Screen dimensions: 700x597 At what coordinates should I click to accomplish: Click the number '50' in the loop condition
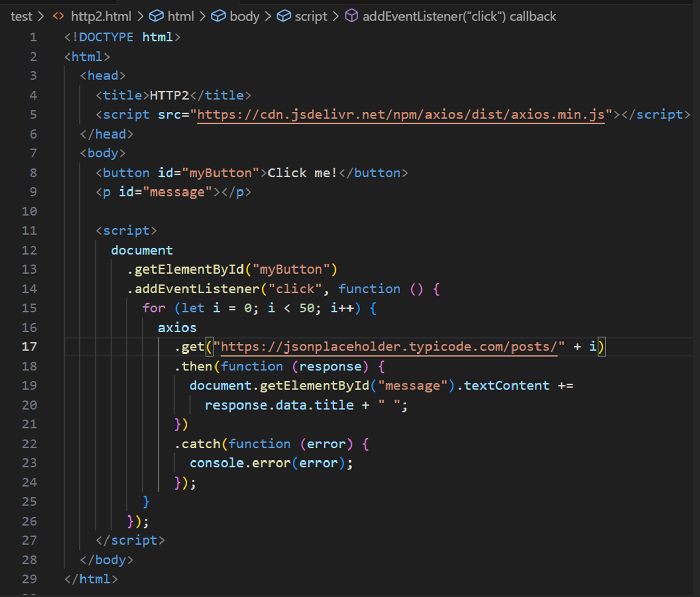pyautogui.click(x=307, y=308)
